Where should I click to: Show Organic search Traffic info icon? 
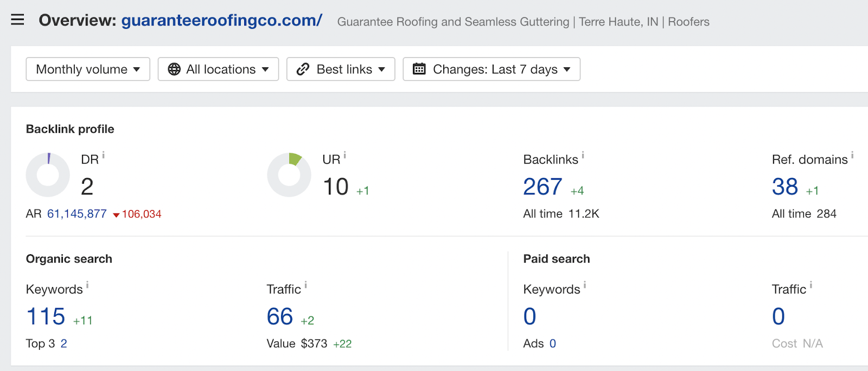pyautogui.click(x=305, y=285)
